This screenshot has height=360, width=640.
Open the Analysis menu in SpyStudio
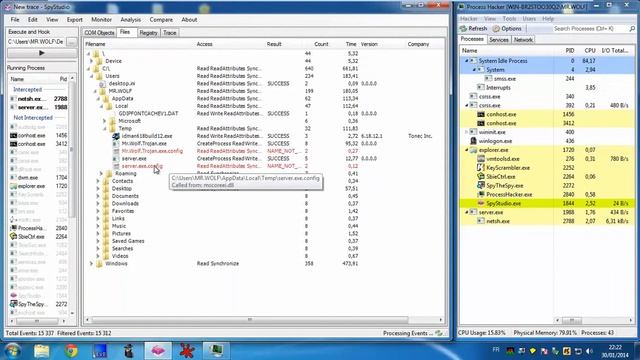[x=131, y=20]
